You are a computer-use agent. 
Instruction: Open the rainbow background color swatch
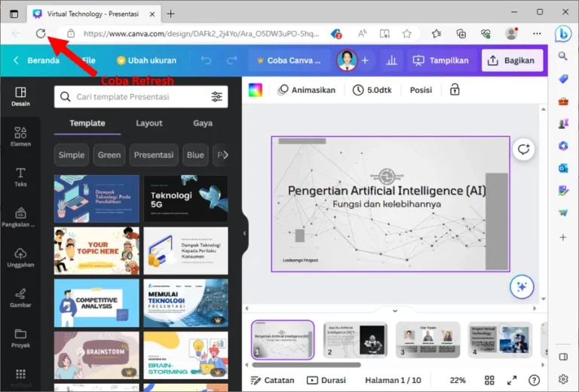pyautogui.click(x=255, y=90)
